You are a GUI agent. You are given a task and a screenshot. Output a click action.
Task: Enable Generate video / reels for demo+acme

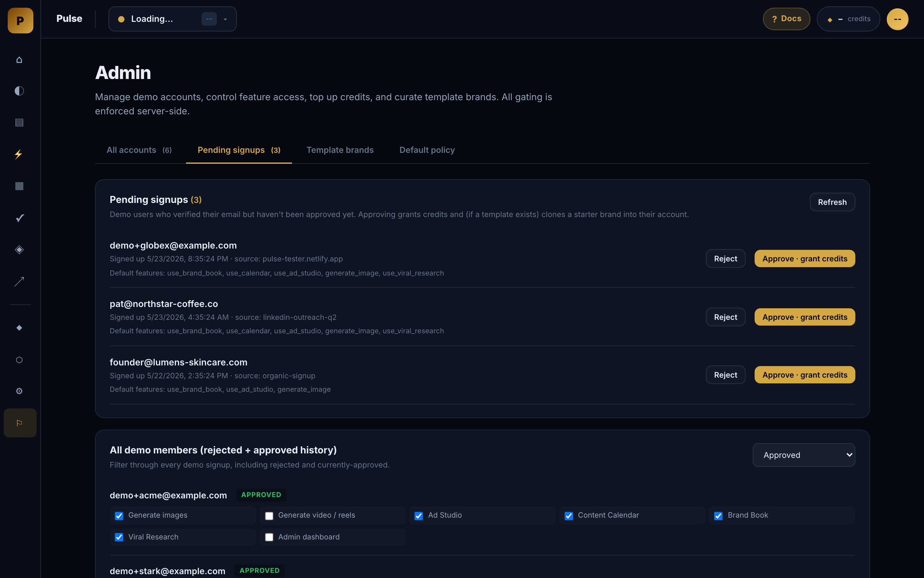269,516
